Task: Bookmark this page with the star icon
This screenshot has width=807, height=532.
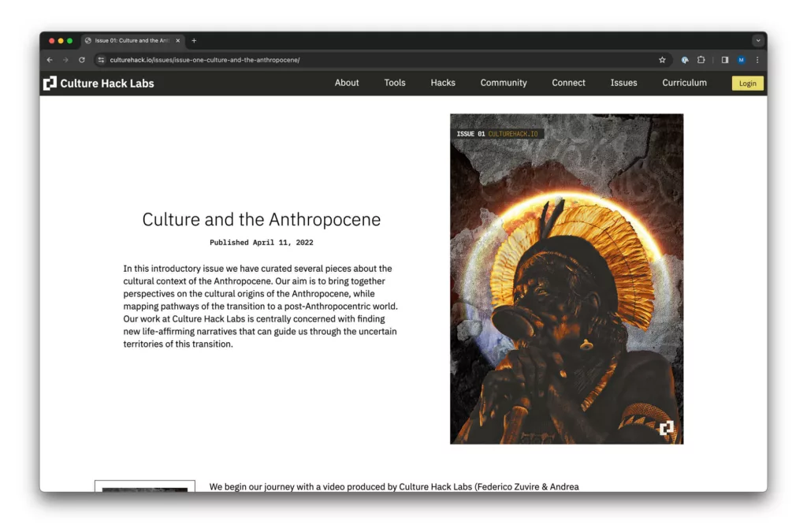Action: [x=662, y=60]
